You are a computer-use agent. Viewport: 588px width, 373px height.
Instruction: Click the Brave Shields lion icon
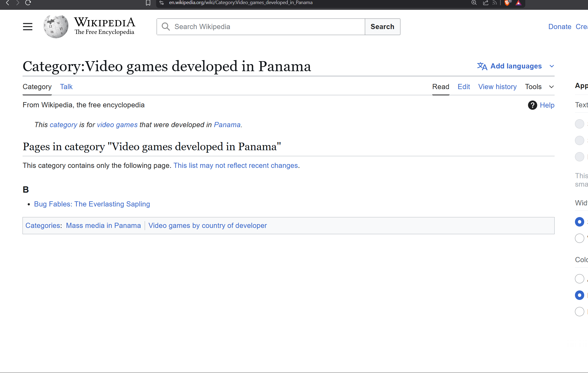[507, 3]
